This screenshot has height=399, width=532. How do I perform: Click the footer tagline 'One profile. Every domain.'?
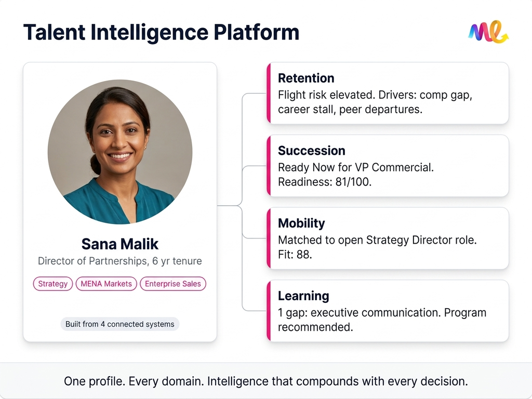[x=265, y=381]
